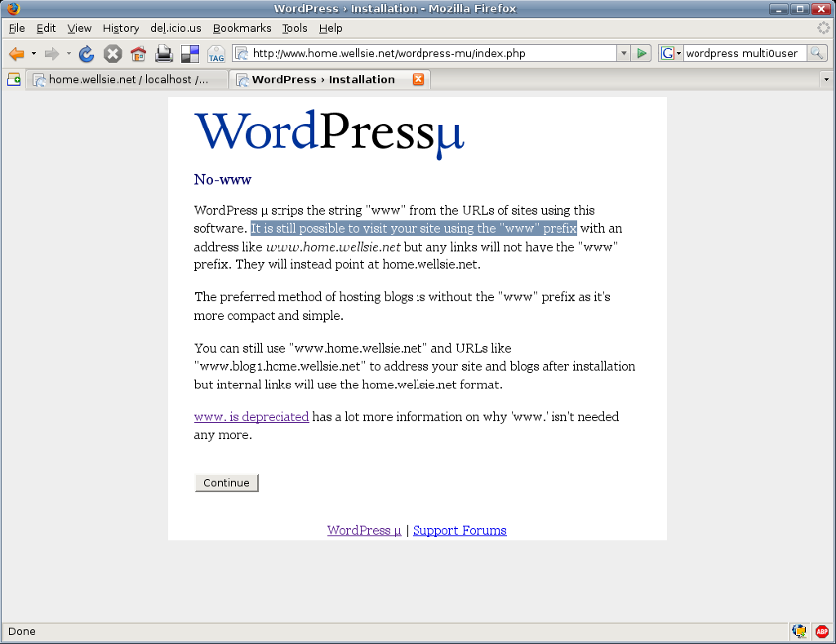This screenshot has width=836, height=644.
Task: Open the Support Forums link
Action: point(460,530)
